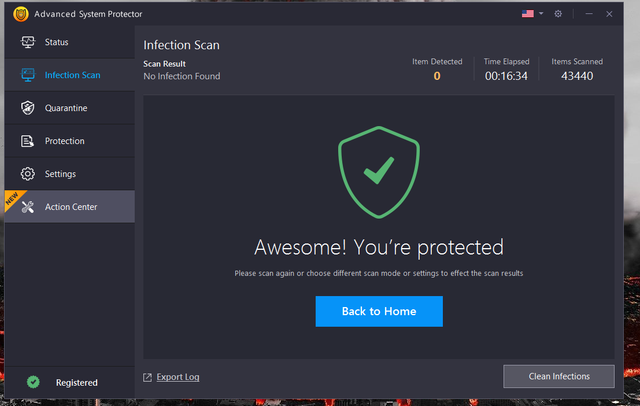This screenshot has height=406, width=640.
Task: Close the Advanced System Protector window
Action: (x=609, y=14)
